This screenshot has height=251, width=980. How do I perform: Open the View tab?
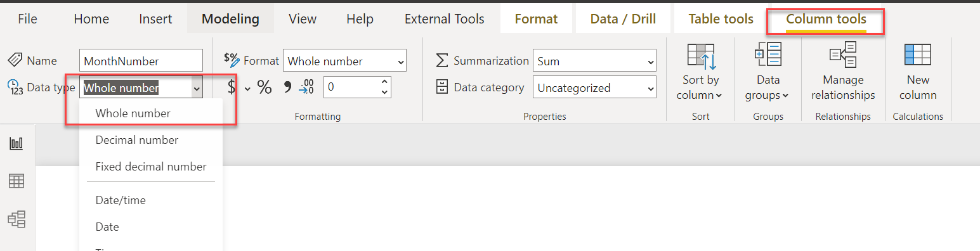(303, 19)
